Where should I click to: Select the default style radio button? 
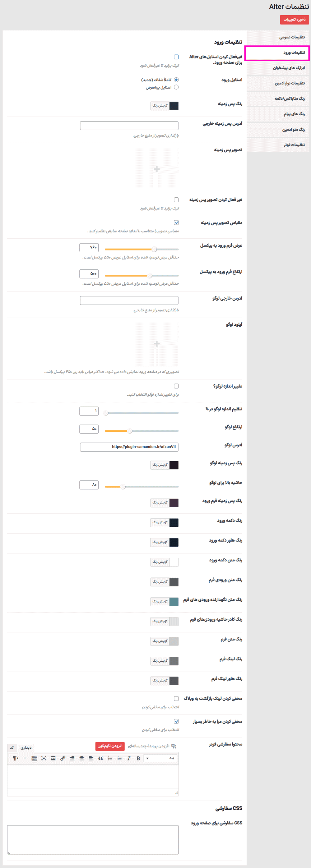coord(176,87)
